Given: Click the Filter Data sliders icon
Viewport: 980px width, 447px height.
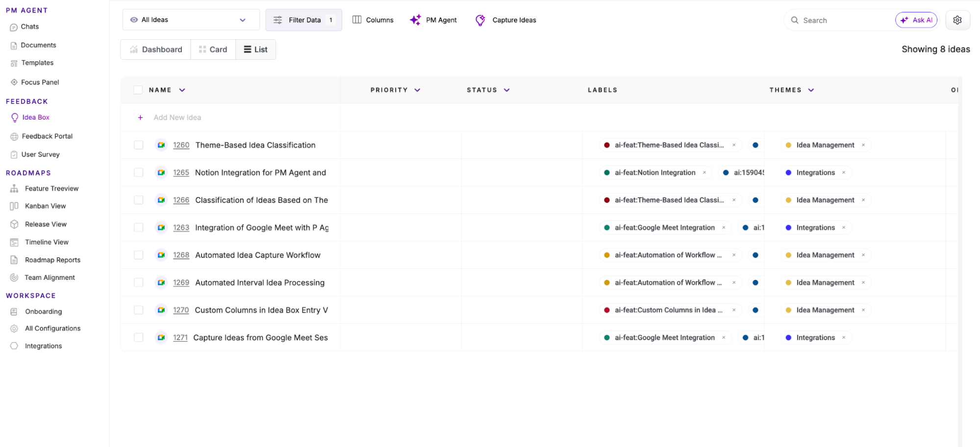Looking at the screenshot, I should tap(277, 20).
